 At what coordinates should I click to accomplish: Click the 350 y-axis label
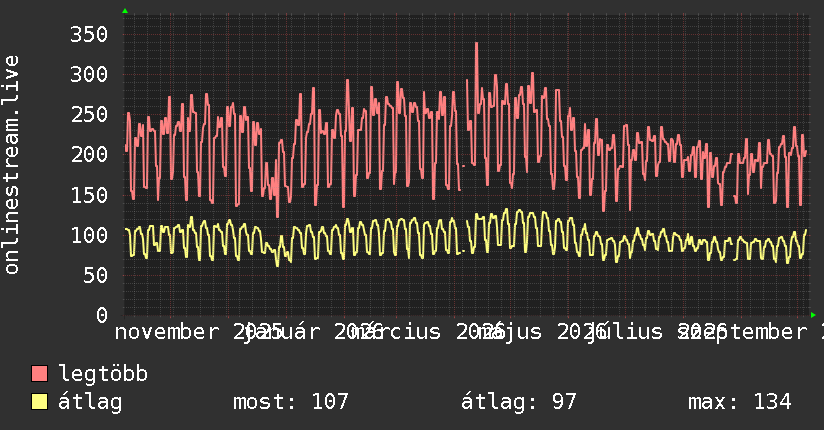click(89, 35)
